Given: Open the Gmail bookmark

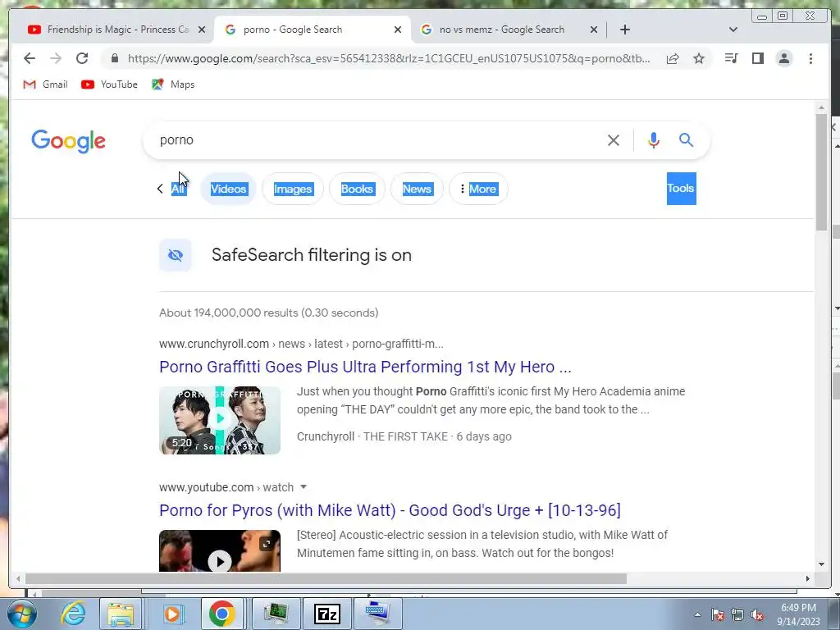Looking at the screenshot, I should click(x=46, y=84).
